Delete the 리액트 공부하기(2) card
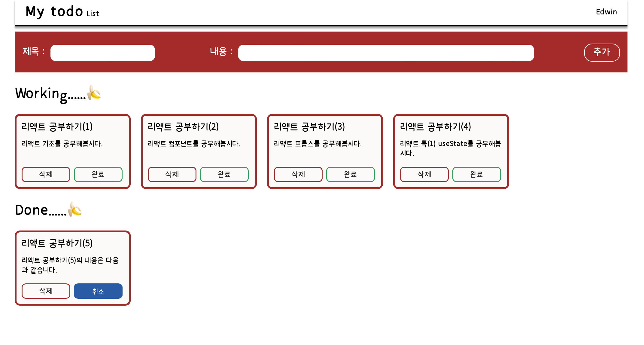This screenshot has width=644, height=345. tap(172, 174)
